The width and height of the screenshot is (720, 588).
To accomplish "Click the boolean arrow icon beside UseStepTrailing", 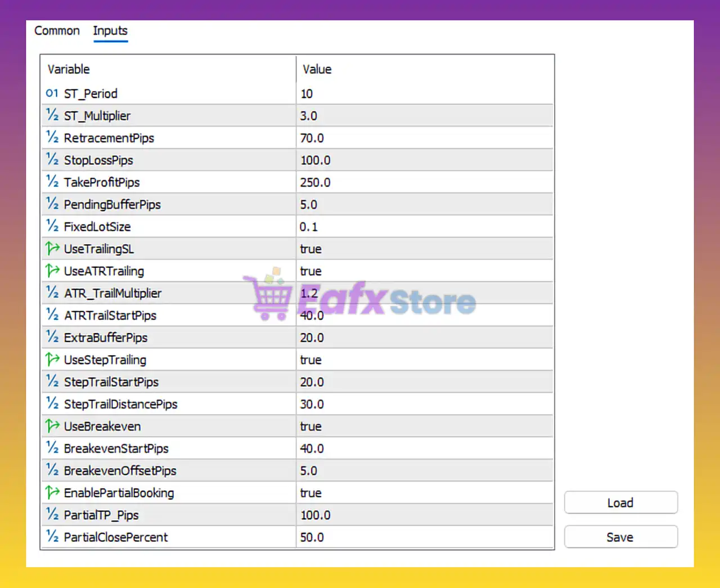I will point(52,360).
